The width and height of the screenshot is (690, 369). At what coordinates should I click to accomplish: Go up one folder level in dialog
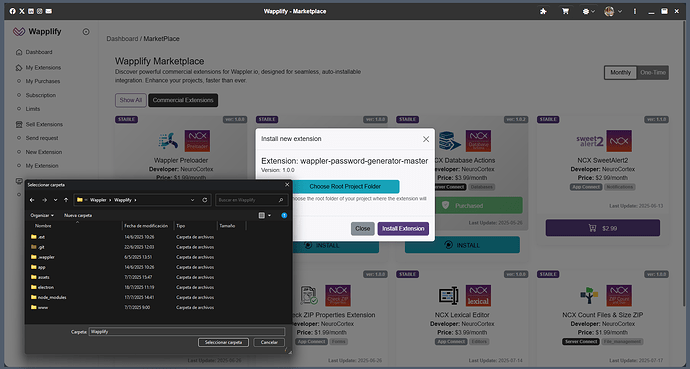(x=66, y=200)
